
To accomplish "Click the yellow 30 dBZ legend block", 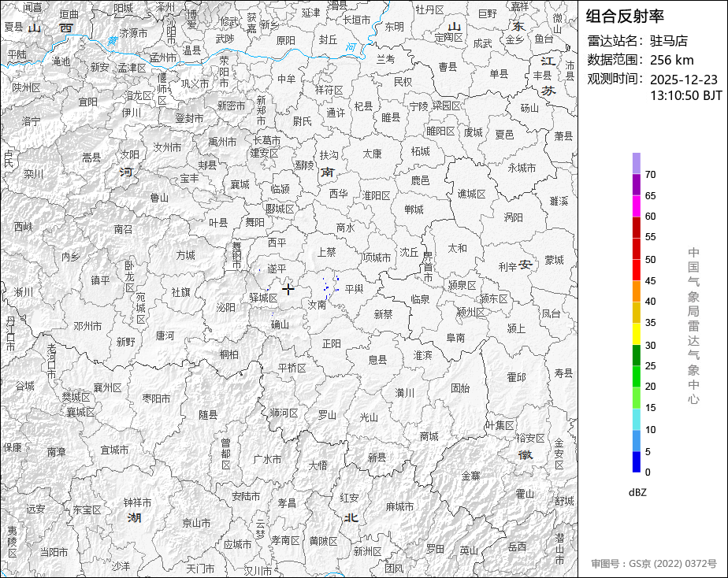I will pos(636,334).
